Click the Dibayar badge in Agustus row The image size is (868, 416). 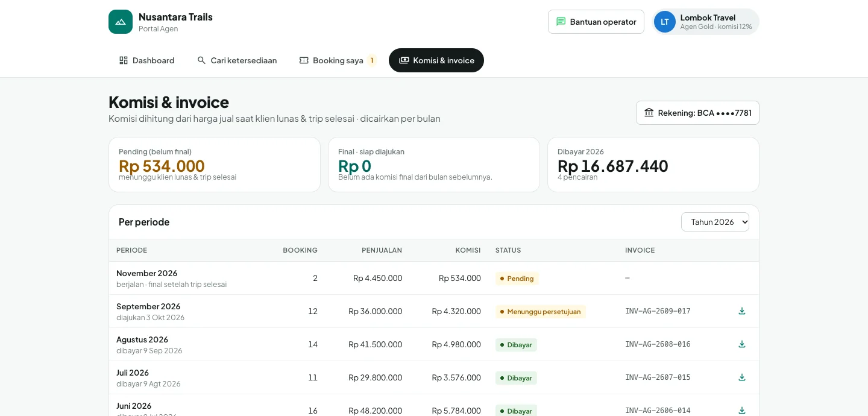(x=516, y=345)
